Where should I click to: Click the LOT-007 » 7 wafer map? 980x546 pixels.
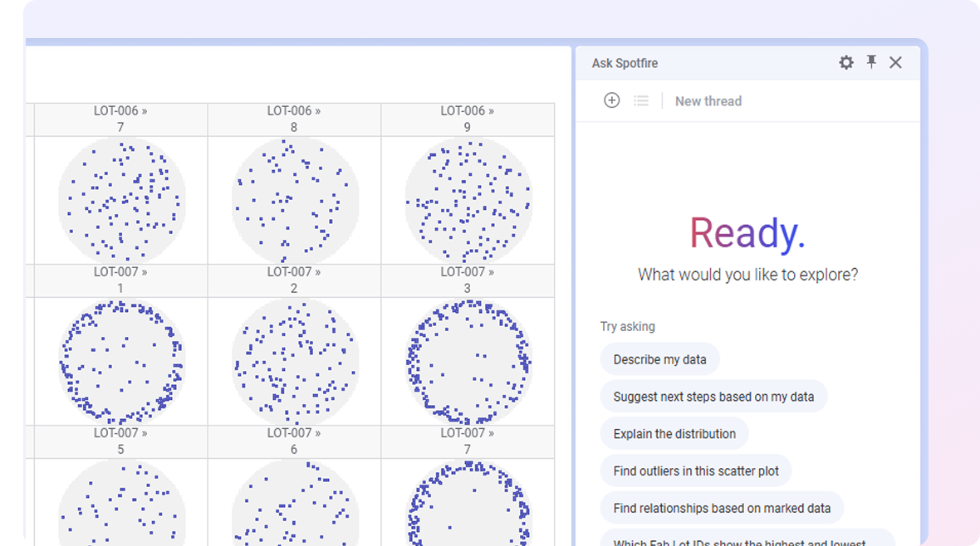tap(468, 502)
